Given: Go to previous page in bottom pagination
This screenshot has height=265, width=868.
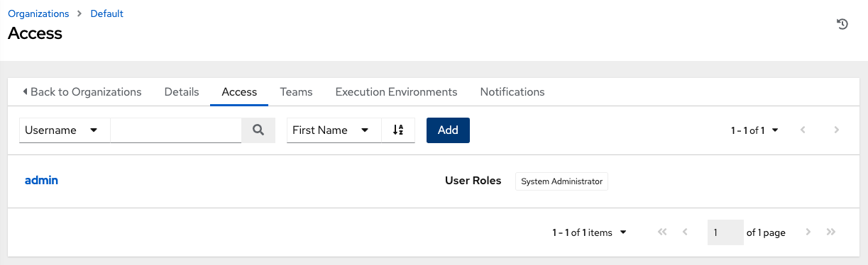Looking at the screenshot, I should [x=685, y=232].
